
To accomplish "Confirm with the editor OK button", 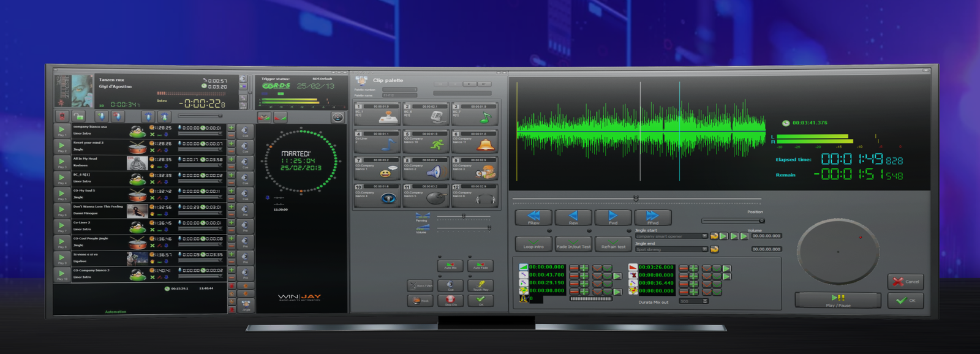I will tap(906, 301).
